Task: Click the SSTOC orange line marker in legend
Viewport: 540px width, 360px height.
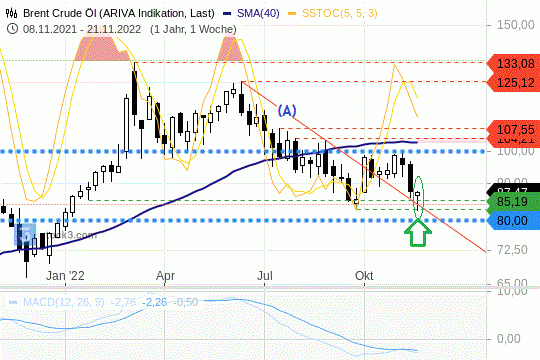Action: tap(292, 14)
